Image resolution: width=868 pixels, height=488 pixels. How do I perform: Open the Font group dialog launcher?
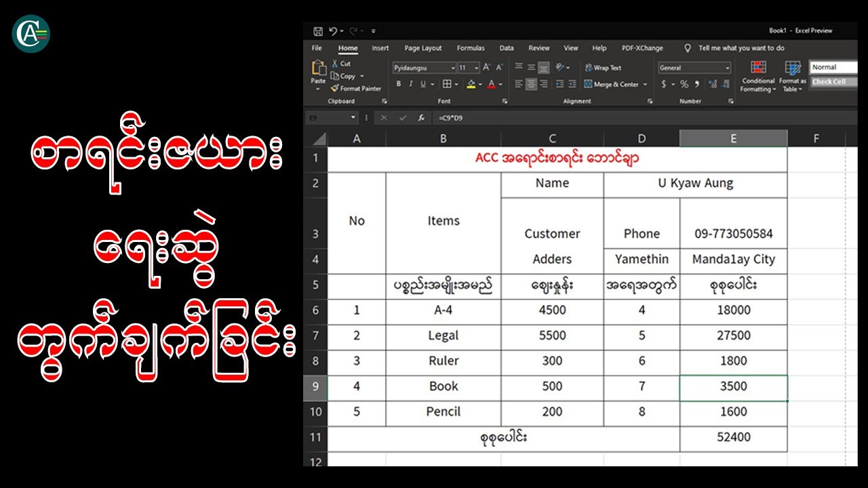point(505,101)
